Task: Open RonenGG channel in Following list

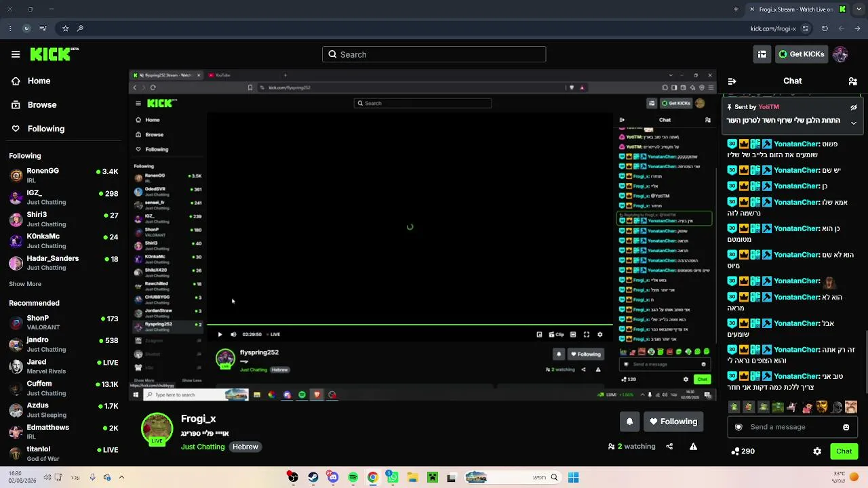Action: [x=64, y=175]
